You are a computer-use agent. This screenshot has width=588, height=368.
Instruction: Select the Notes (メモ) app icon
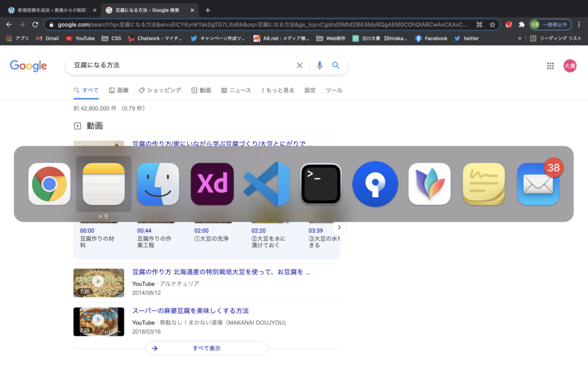click(x=103, y=184)
